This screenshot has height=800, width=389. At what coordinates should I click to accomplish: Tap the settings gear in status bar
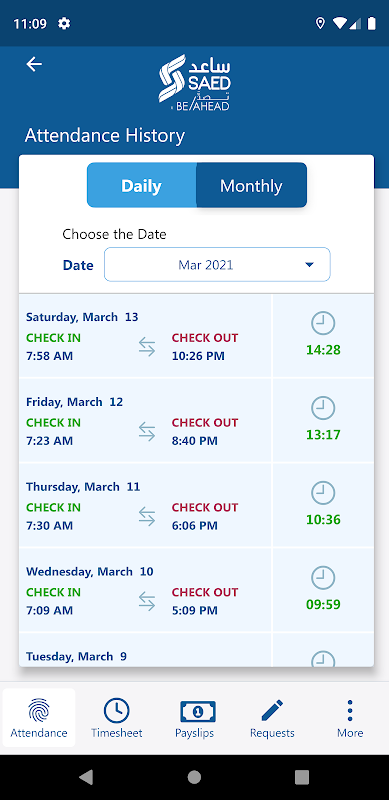64,23
